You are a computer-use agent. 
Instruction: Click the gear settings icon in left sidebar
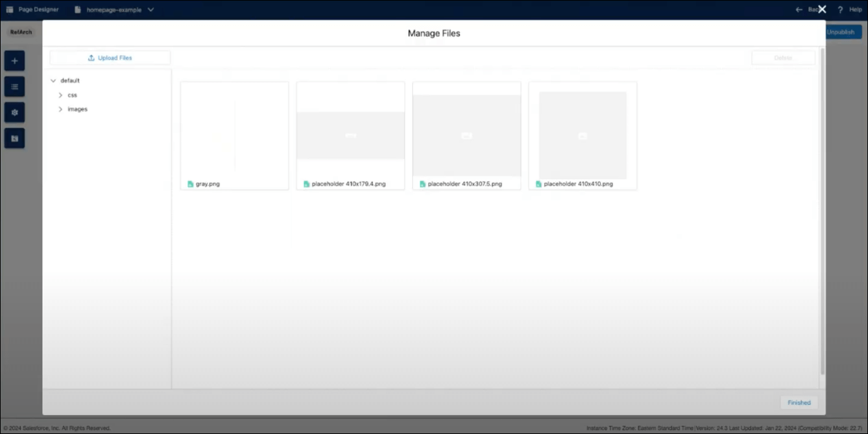[14, 112]
